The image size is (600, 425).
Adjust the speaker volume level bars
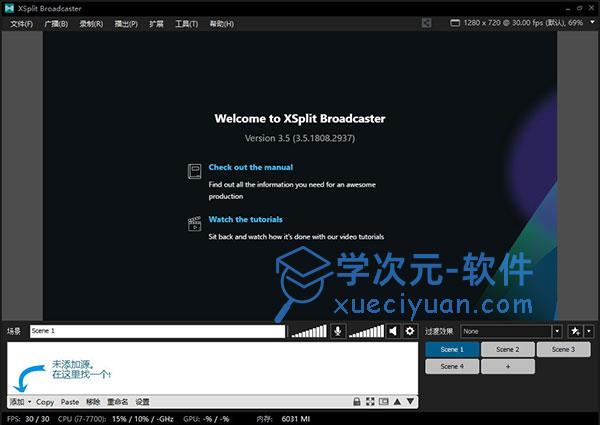point(366,331)
